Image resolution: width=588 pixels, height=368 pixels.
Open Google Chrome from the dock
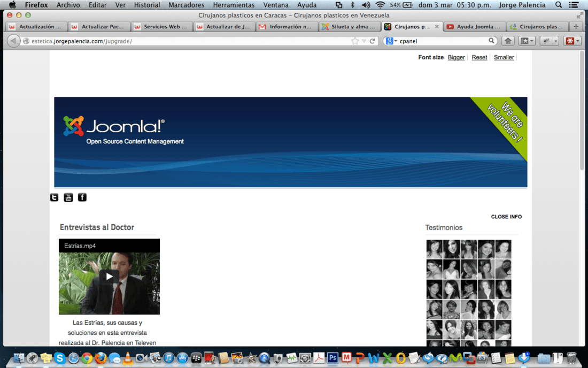coord(87,358)
